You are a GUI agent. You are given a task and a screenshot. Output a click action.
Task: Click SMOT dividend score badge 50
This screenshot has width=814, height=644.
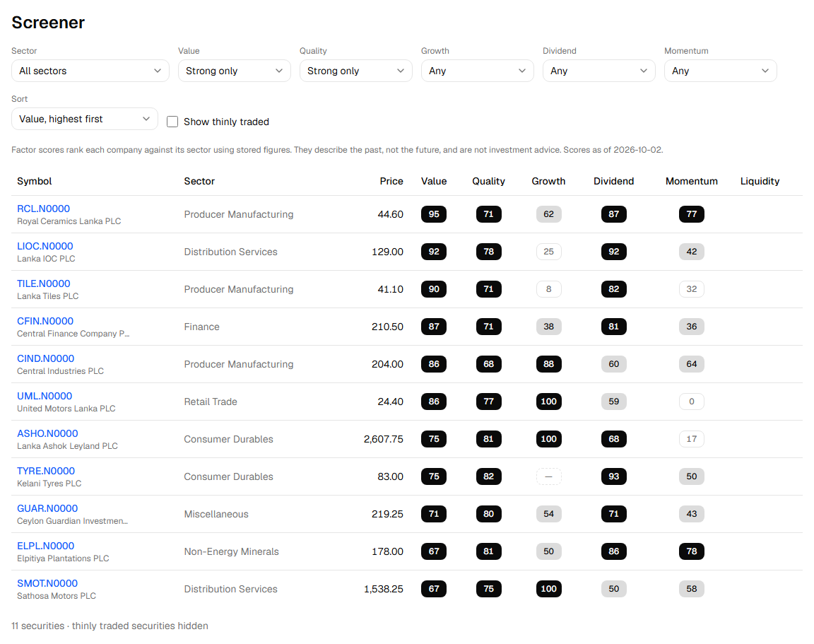613,588
